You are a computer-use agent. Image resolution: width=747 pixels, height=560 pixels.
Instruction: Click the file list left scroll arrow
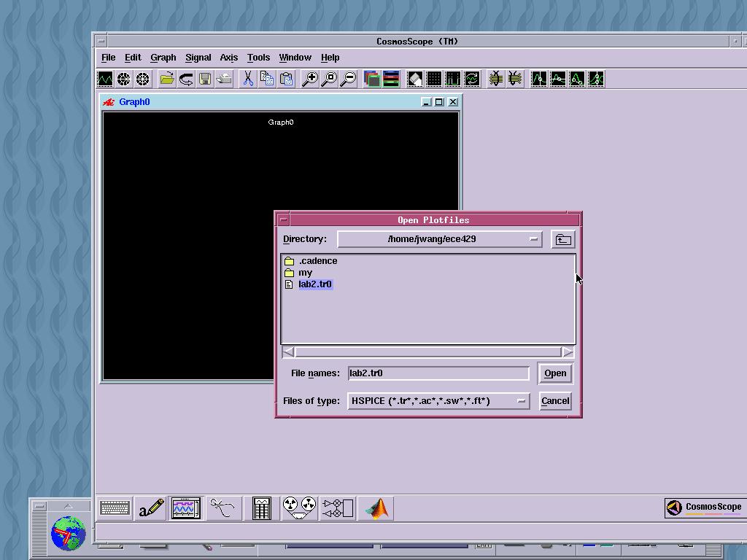click(288, 352)
